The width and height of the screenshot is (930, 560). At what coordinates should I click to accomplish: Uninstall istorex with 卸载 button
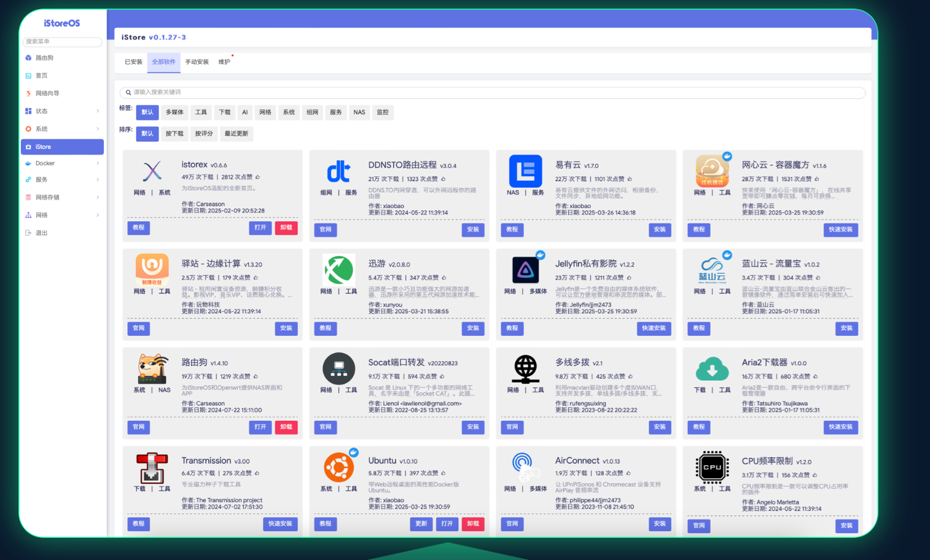pyautogui.click(x=286, y=228)
